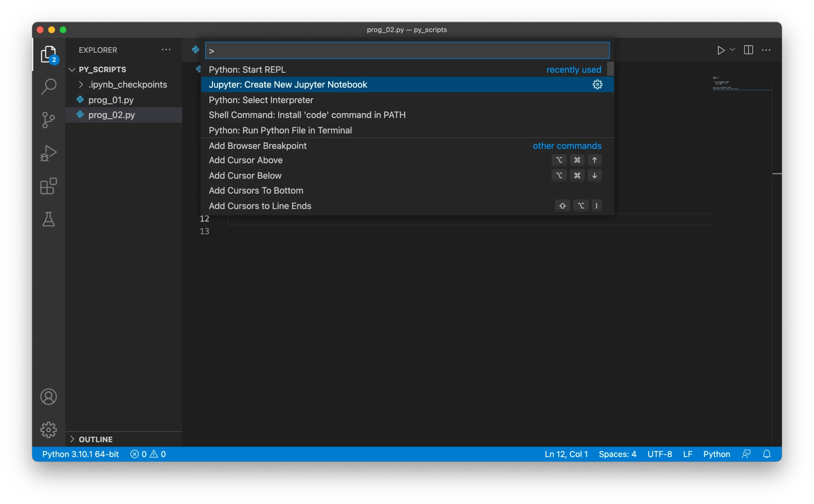Click Spaces: 4 indentation indicator

[617, 454]
